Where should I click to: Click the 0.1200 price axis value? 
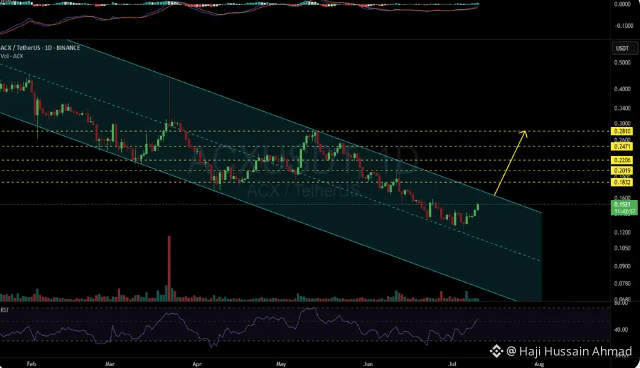coord(622,232)
